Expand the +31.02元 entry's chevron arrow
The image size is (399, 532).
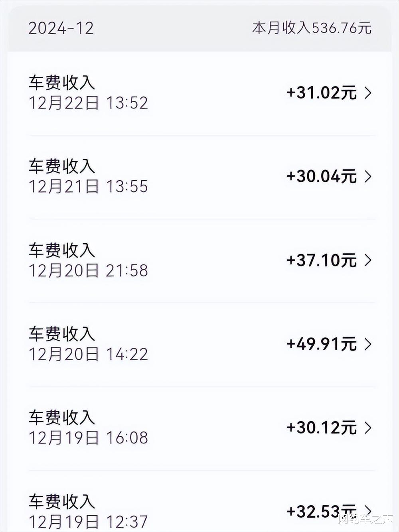[x=368, y=93]
